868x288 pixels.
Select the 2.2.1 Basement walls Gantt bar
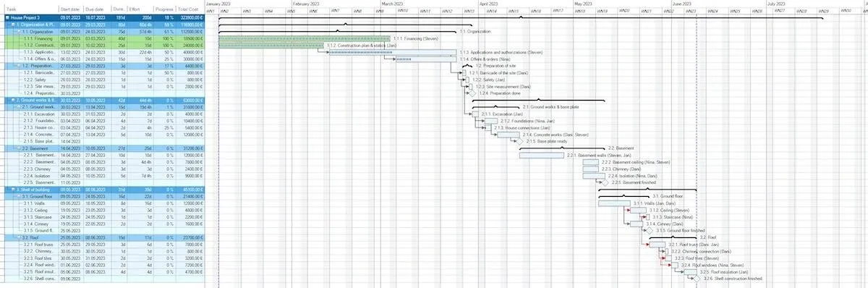[541, 155]
